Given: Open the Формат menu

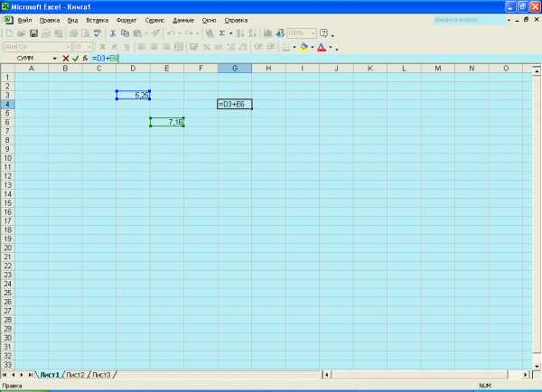Looking at the screenshot, I should [x=126, y=21].
